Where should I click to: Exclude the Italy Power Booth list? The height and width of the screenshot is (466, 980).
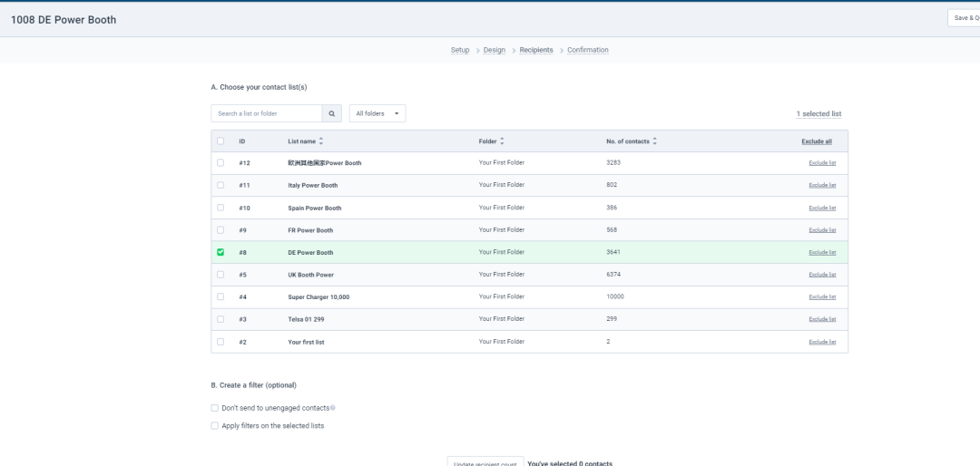[x=822, y=185]
